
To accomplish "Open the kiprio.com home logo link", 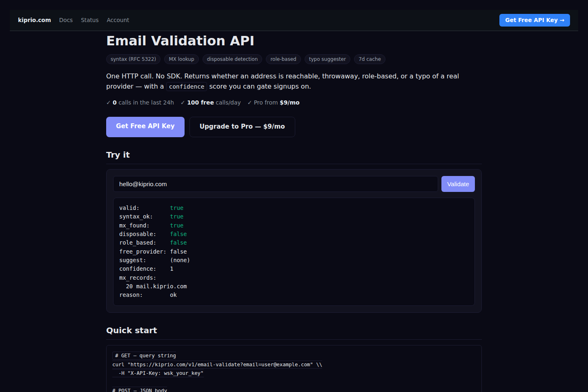I will click(x=34, y=20).
